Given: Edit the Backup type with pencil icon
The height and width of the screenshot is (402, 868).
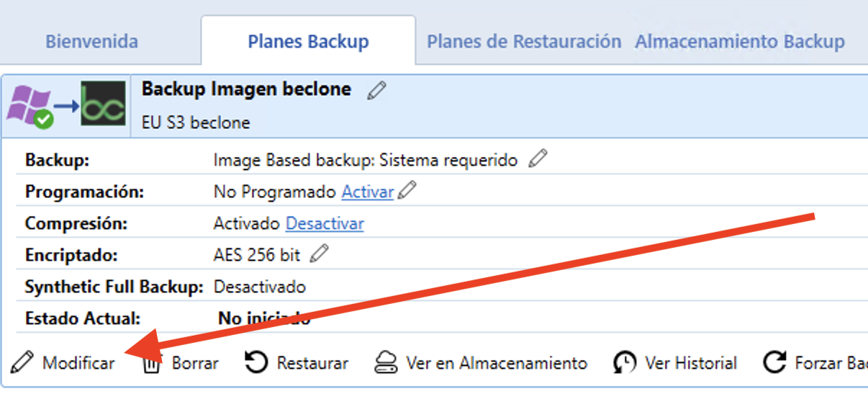Looking at the screenshot, I should pyautogui.click(x=537, y=158).
